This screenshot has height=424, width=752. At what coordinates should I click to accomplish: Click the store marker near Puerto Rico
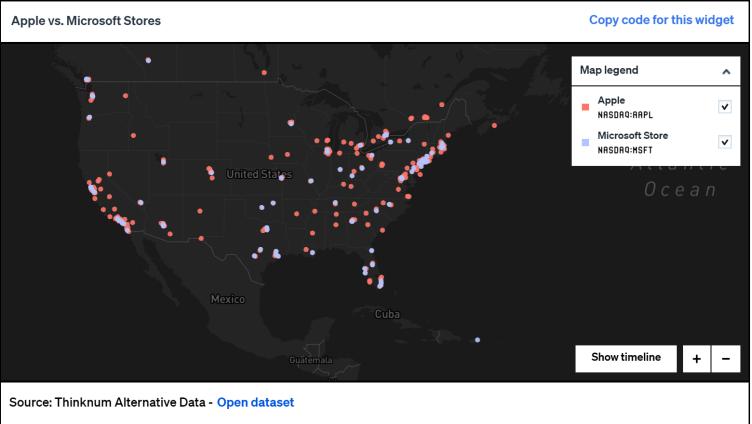[477, 340]
